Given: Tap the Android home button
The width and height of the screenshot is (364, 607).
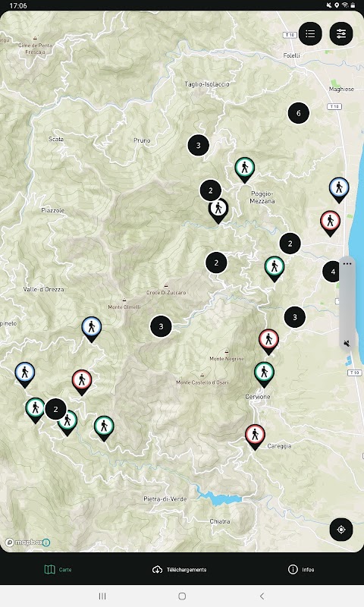Looking at the screenshot, I should click(182, 596).
